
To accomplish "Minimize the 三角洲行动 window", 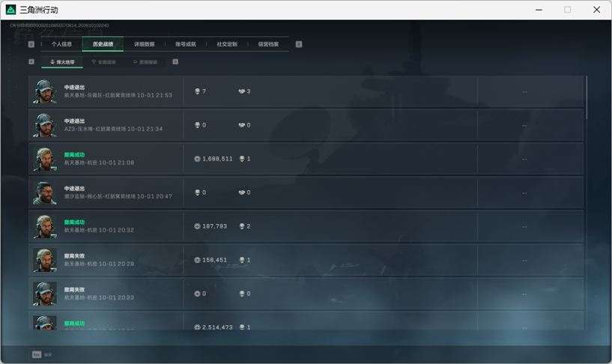I will 539,10.
